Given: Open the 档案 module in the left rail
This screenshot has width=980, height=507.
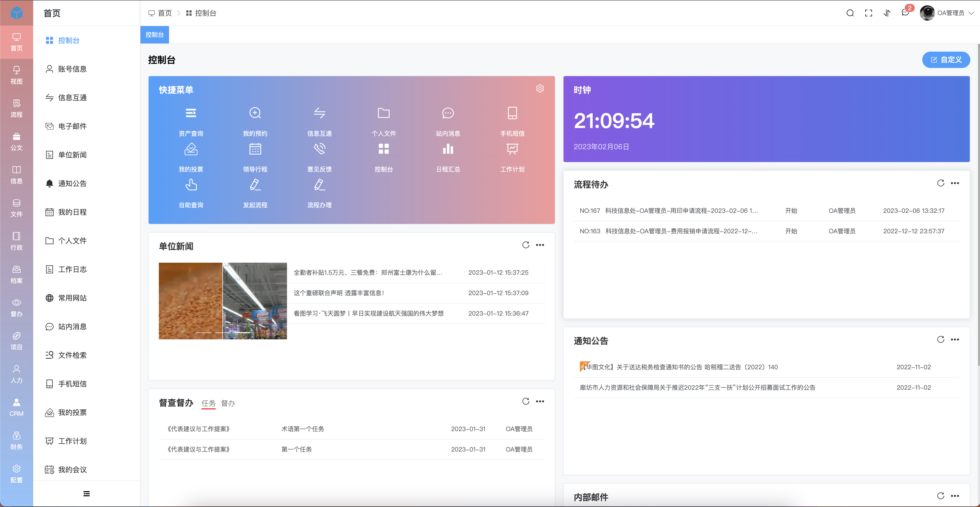Looking at the screenshot, I should pyautogui.click(x=16, y=274).
